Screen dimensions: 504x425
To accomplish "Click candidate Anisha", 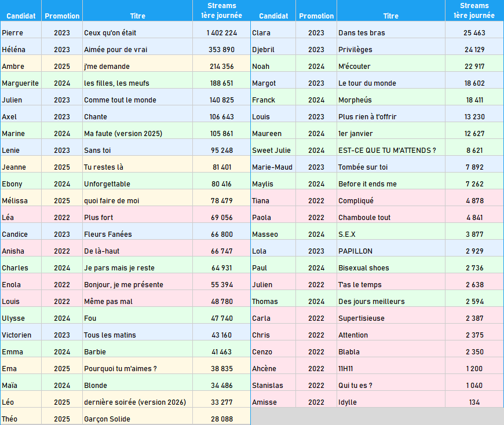I will 21,248.
